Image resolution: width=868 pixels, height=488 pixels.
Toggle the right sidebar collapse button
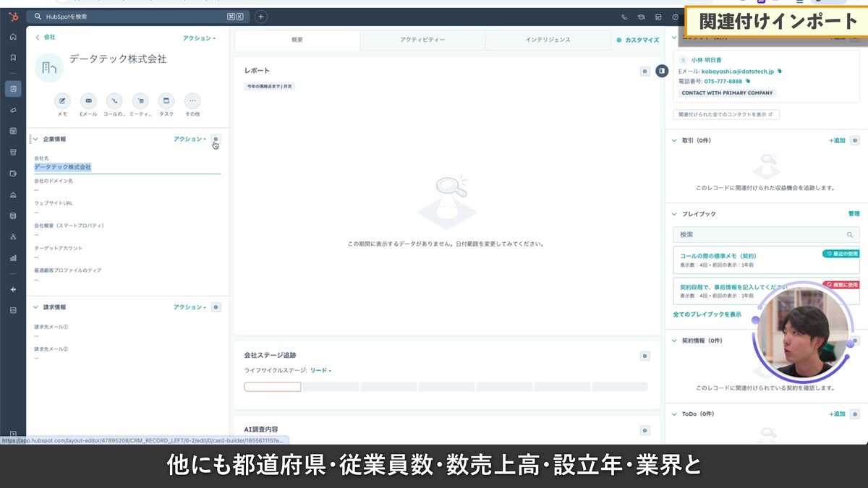click(x=661, y=71)
